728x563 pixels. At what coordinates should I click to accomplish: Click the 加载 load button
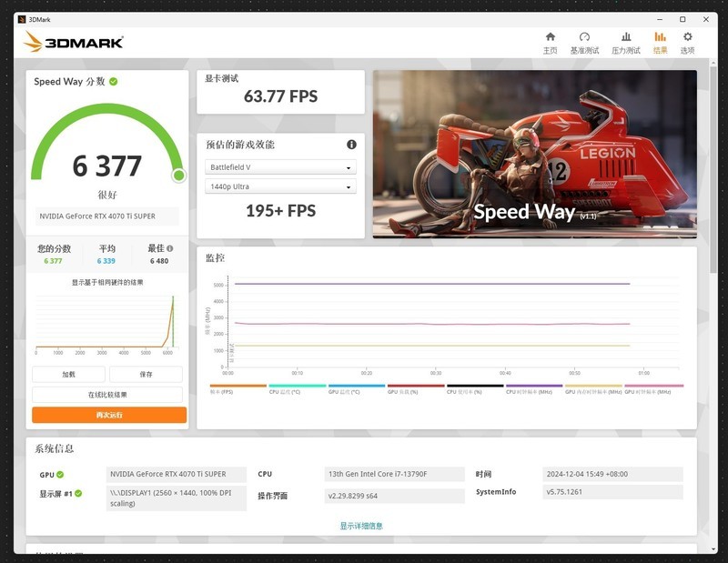click(69, 374)
